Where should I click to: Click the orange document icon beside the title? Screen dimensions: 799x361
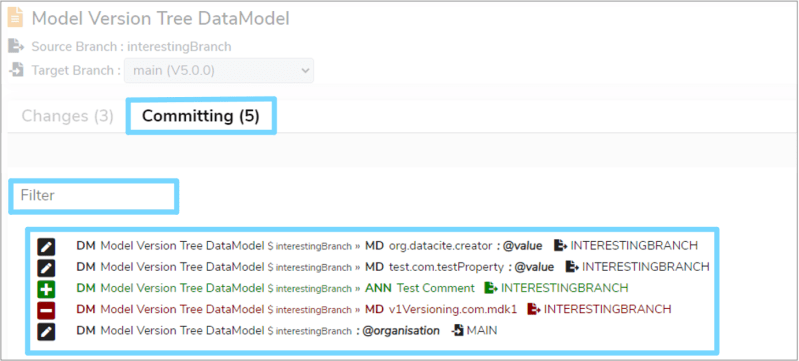click(x=16, y=18)
